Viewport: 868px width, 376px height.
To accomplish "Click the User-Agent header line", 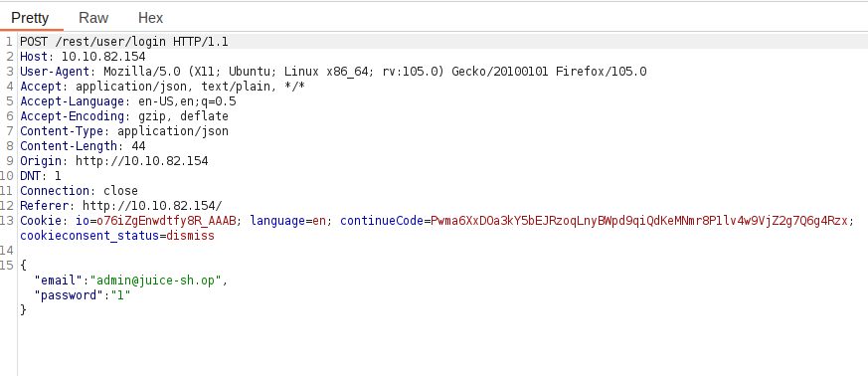I will pyautogui.click(x=333, y=72).
